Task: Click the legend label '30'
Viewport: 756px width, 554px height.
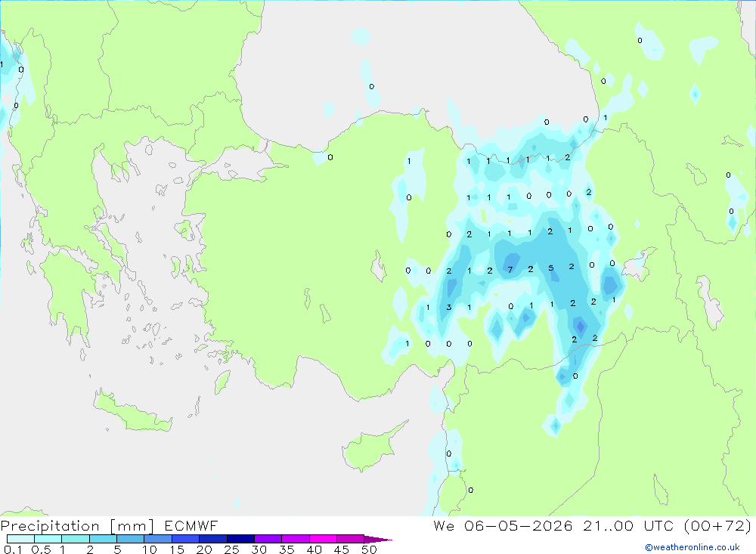Action: point(259,549)
